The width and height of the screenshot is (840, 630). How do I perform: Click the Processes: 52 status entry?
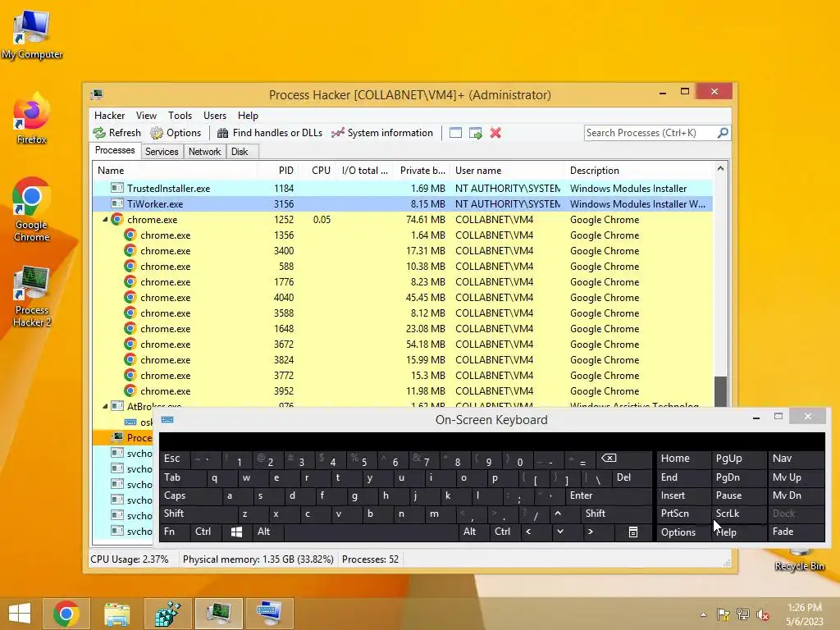point(370,559)
